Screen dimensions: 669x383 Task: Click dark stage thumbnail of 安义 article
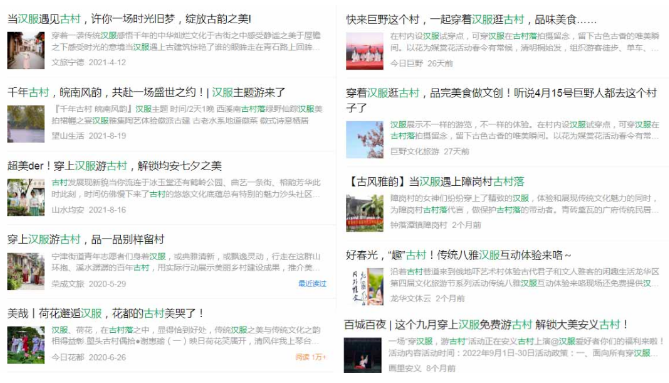(363, 355)
